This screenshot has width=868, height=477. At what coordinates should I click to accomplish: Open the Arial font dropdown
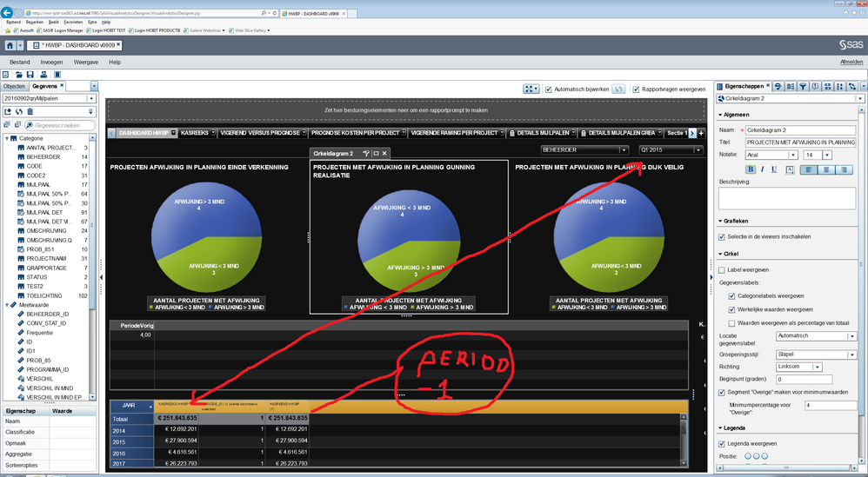tap(793, 156)
